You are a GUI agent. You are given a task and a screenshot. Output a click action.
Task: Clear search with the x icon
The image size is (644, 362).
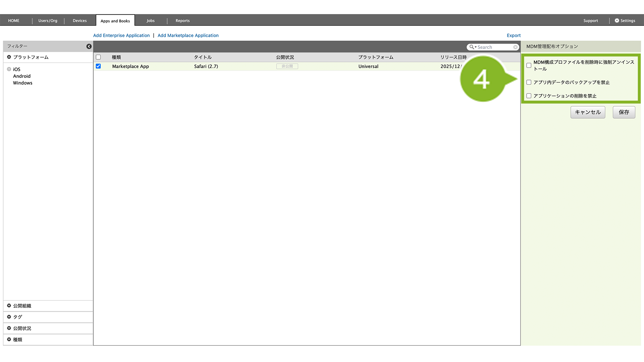coord(515,47)
